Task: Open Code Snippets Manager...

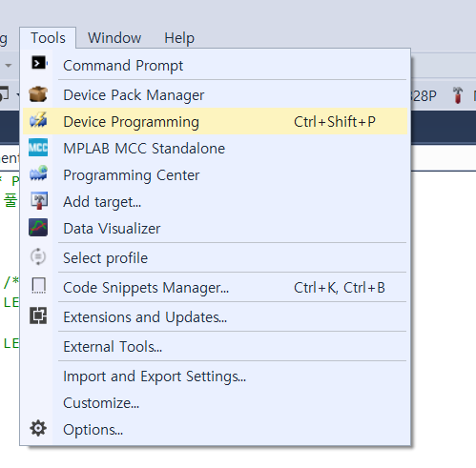Action: click(215, 287)
